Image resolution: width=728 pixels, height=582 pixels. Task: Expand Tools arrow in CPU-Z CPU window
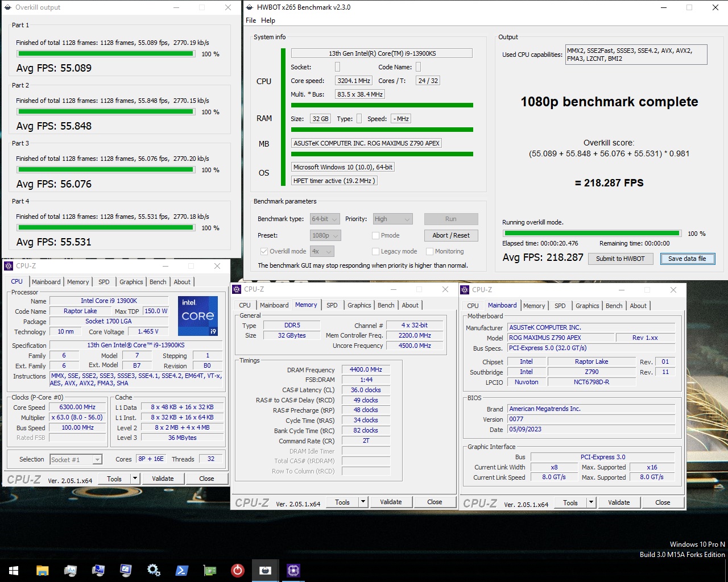[135, 479]
